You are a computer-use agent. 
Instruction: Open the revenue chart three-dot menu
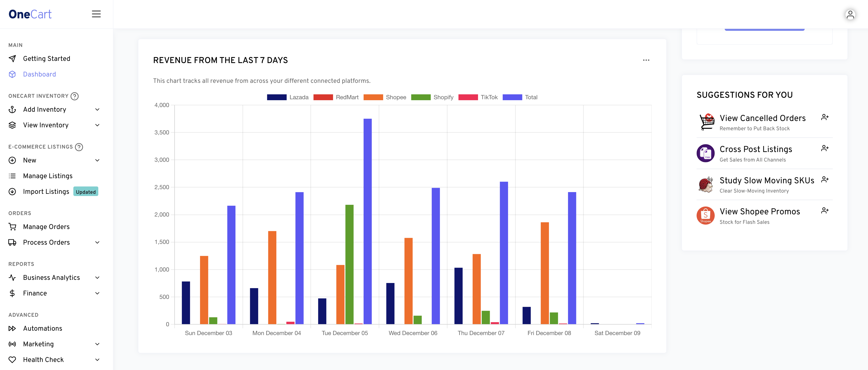[x=646, y=60]
